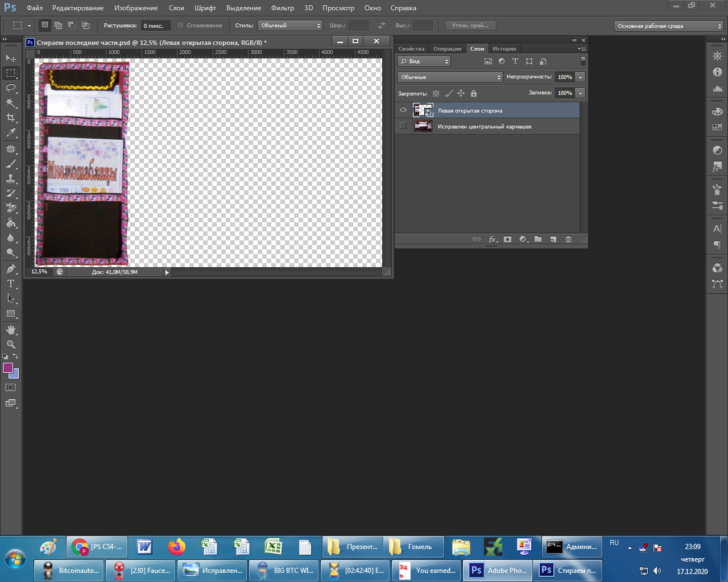Open the workspace 'Основная рабочая среда' dropdown
This screenshot has width=728, height=582.
coord(669,26)
